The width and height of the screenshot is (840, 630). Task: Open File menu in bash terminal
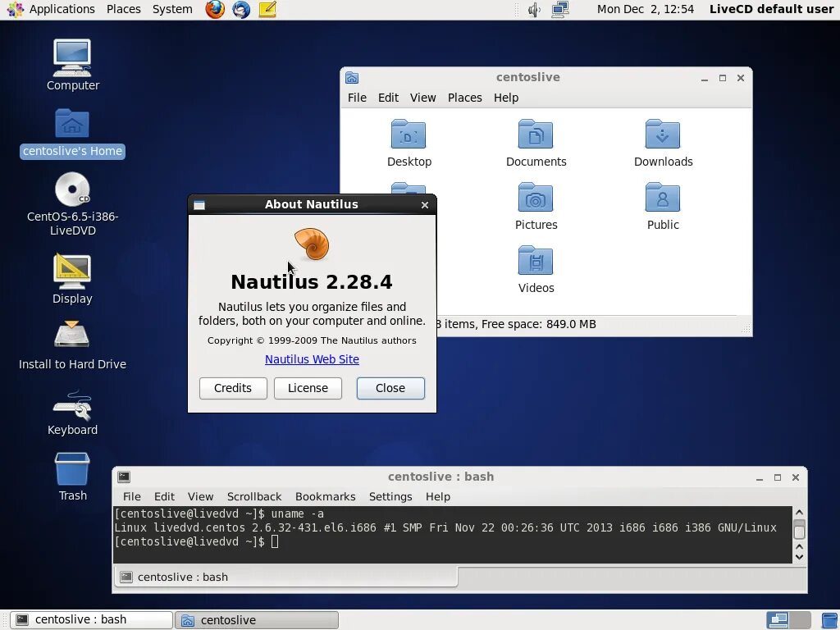[131, 496]
